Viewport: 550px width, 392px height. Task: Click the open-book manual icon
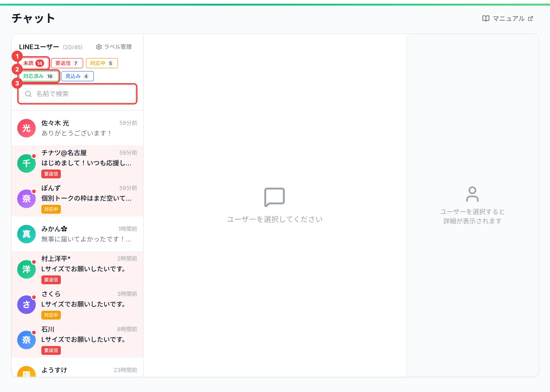485,19
